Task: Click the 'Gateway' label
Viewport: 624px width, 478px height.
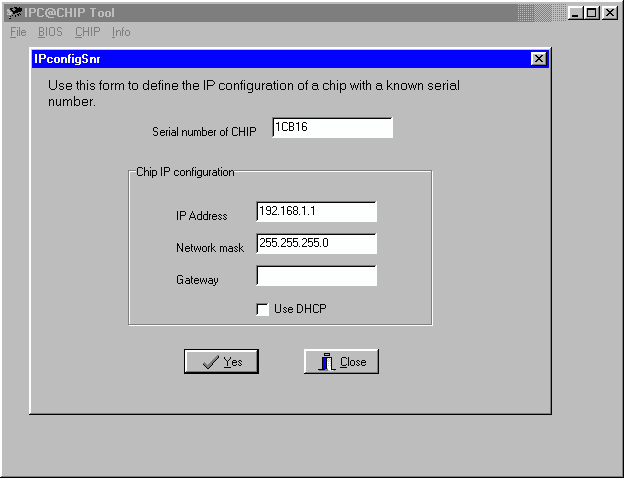Action: coord(197,280)
